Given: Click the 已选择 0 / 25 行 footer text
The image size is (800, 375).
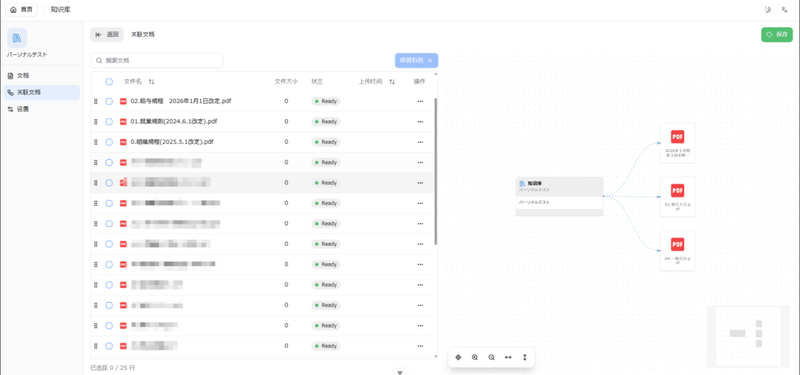Looking at the screenshot, I should coord(113,367).
